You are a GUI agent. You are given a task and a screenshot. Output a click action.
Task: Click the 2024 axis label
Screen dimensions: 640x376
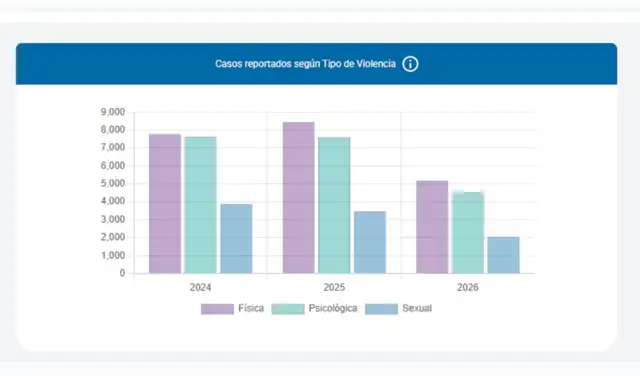[x=200, y=287]
